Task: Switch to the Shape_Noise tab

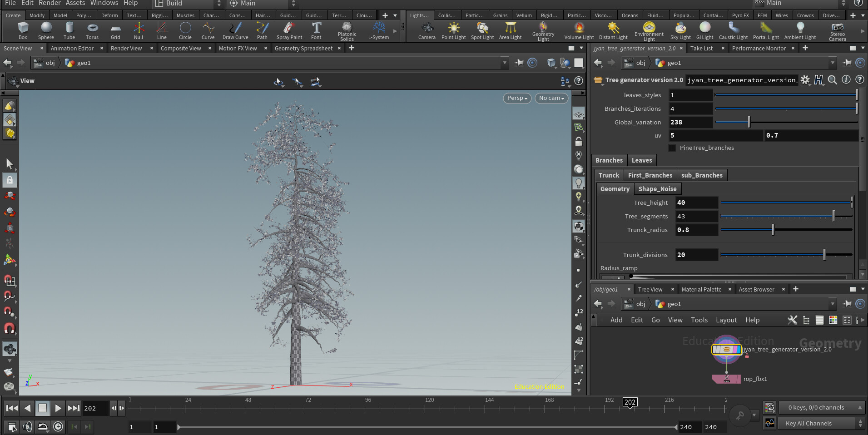Action: point(657,188)
